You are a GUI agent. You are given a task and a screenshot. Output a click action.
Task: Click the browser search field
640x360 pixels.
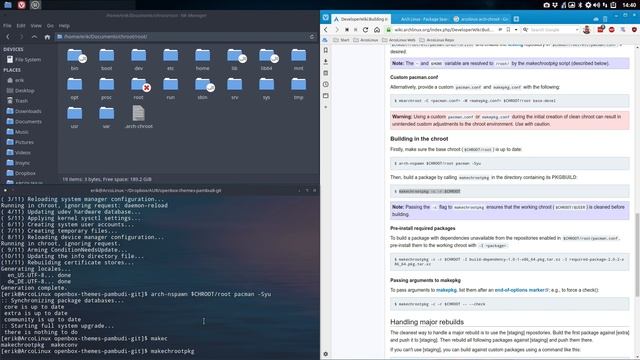(x=551, y=30)
